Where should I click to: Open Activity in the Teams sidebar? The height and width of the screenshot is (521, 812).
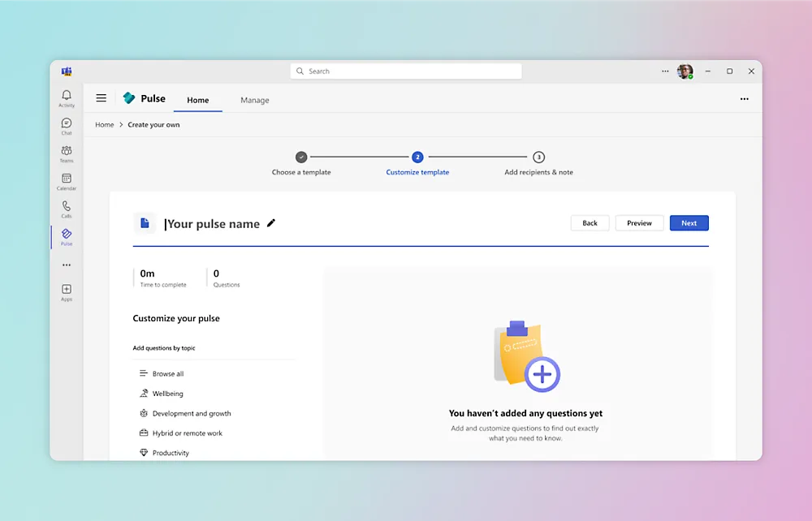[67, 98]
